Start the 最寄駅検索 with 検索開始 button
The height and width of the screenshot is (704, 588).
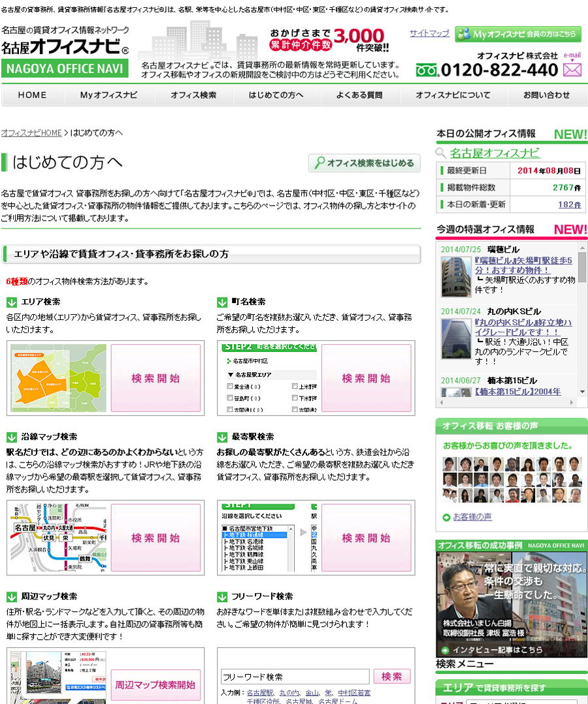click(366, 538)
